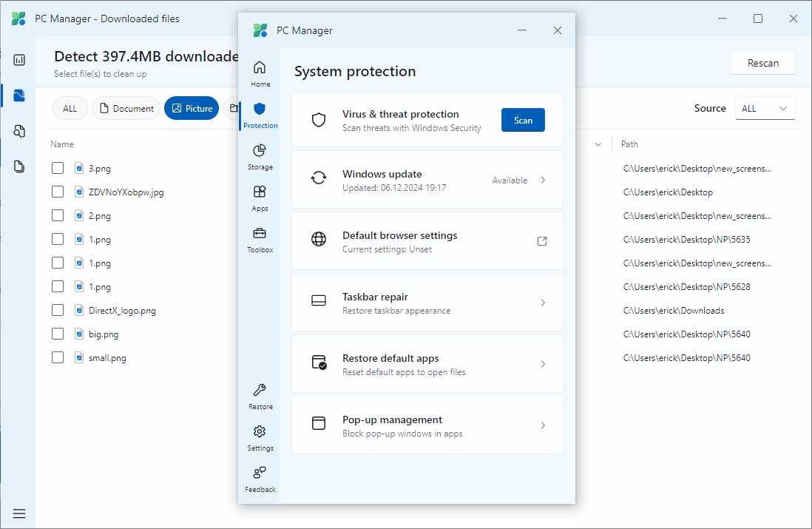Start a virus Scan
Image resolution: width=812 pixels, height=529 pixels.
click(523, 120)
